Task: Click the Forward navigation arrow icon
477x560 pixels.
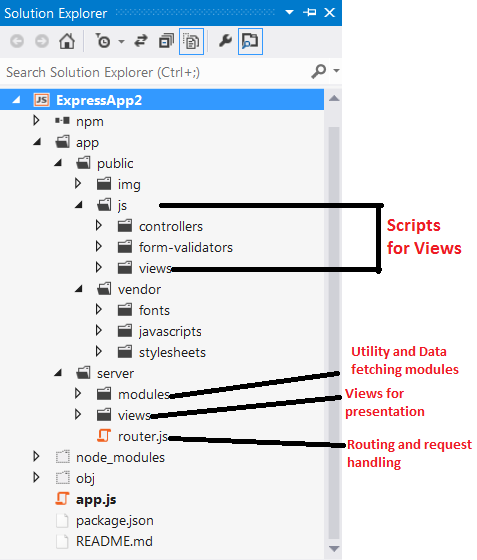Action: pyautogui.click(x=42, y=41)
